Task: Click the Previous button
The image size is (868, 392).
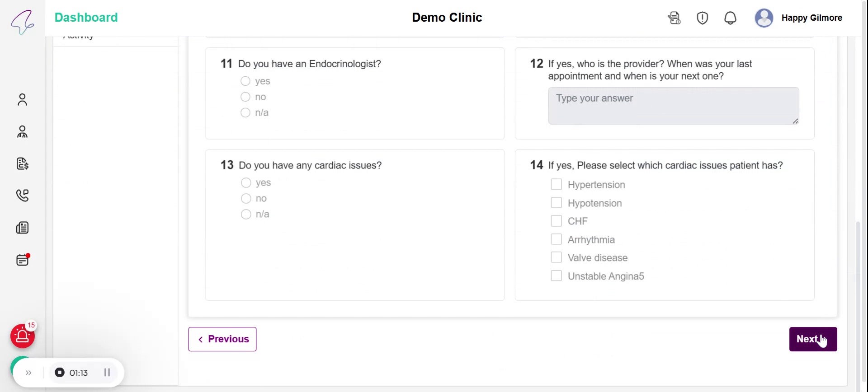Action: [222, 339]
